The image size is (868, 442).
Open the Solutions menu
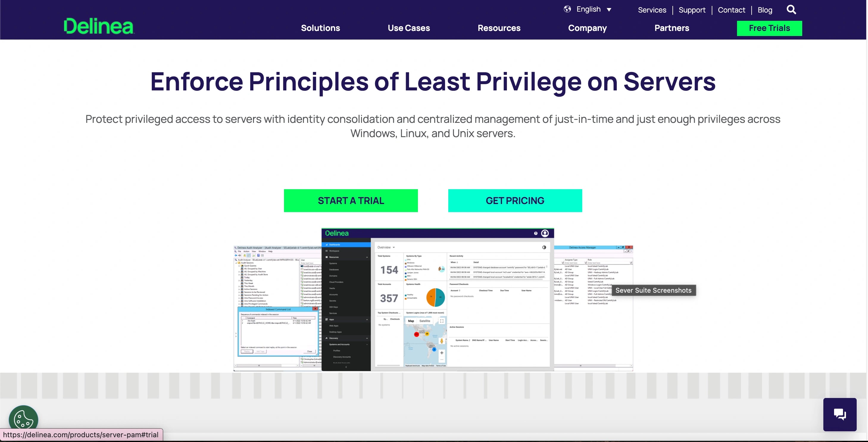pyautogui.click(x=321, y=28)
